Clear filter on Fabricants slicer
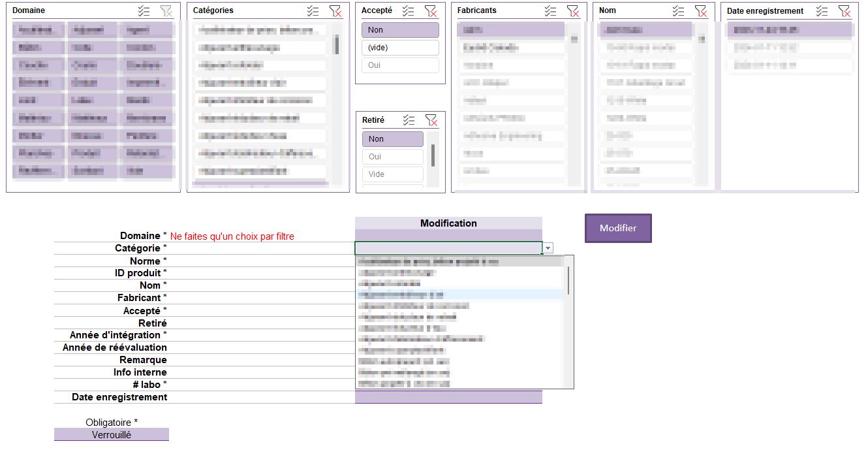The height and width of the screenshot is (450, 868). coord(572,10)
